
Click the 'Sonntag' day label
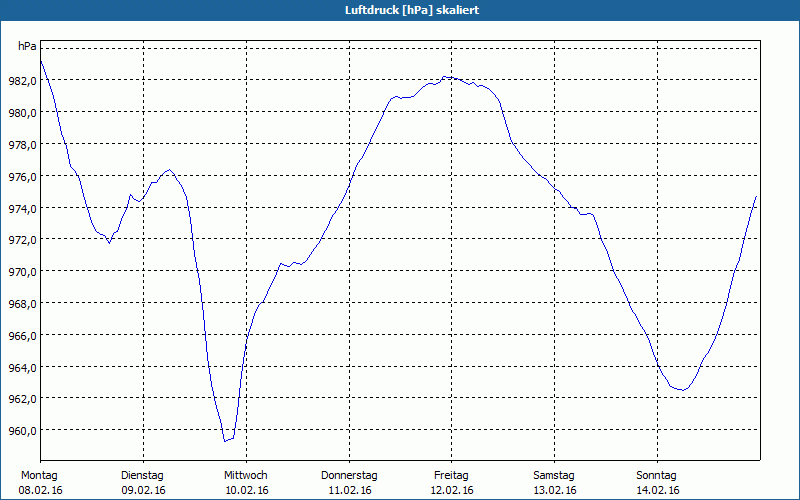coord(657,476)
